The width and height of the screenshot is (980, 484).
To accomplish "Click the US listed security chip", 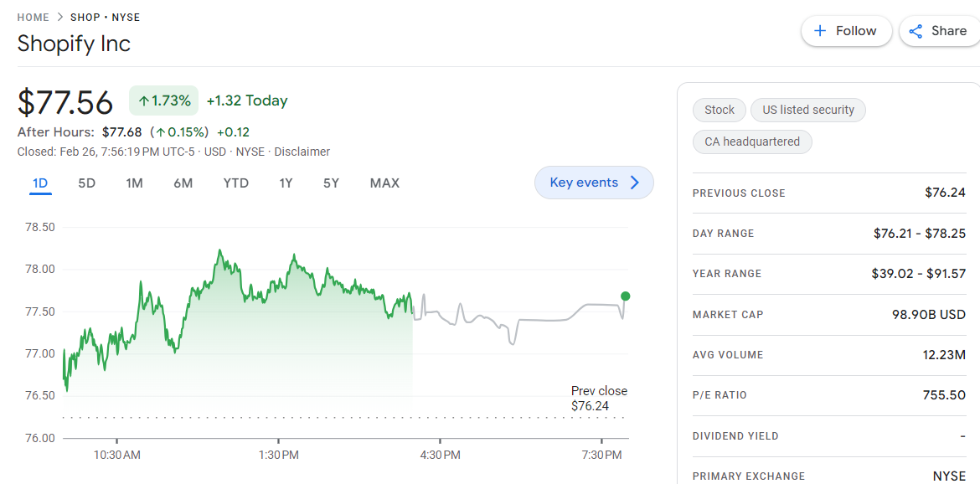I will 808,110.
